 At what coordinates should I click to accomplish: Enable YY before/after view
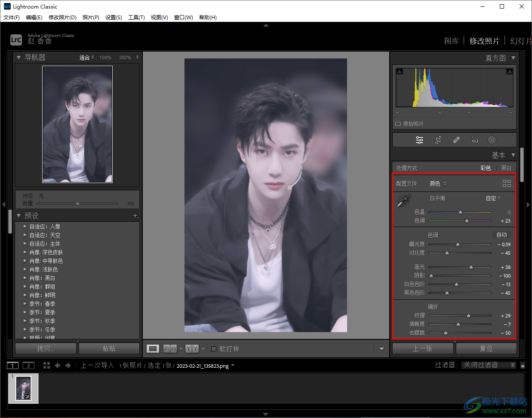pyautogui.click(x=192, y=349)
